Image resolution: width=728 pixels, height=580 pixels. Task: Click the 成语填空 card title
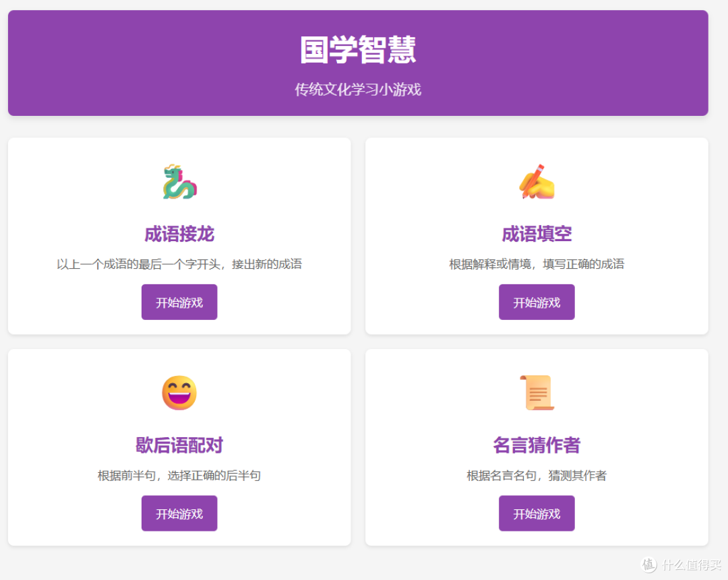click(x=537, y=234)
